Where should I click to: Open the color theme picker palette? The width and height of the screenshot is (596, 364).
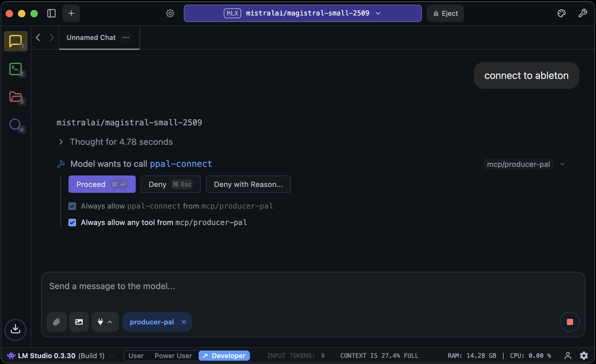tap(561, 13)
